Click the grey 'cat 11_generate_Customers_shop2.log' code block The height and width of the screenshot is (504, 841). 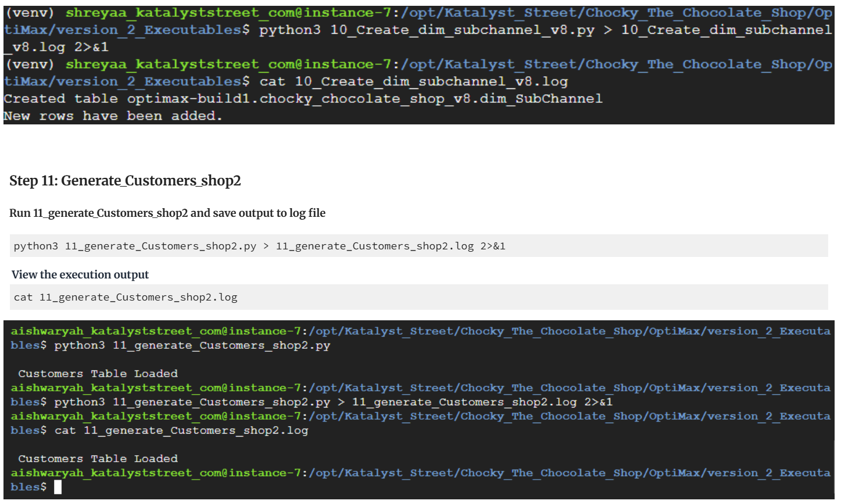click(x=419, y=297)
